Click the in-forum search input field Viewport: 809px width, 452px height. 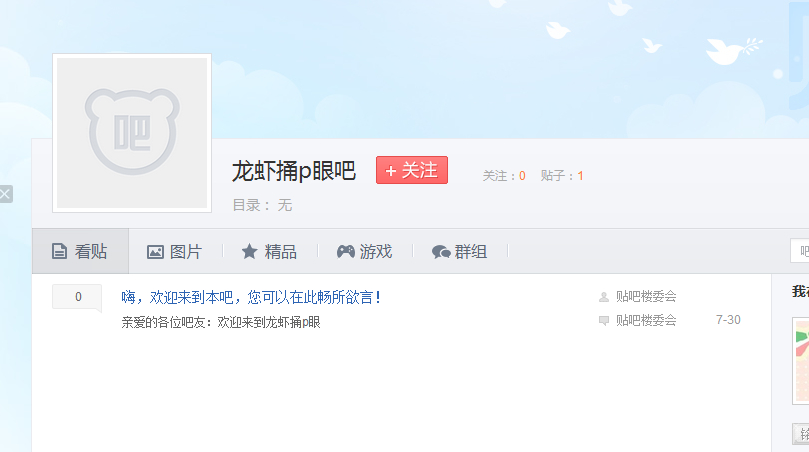800,251
